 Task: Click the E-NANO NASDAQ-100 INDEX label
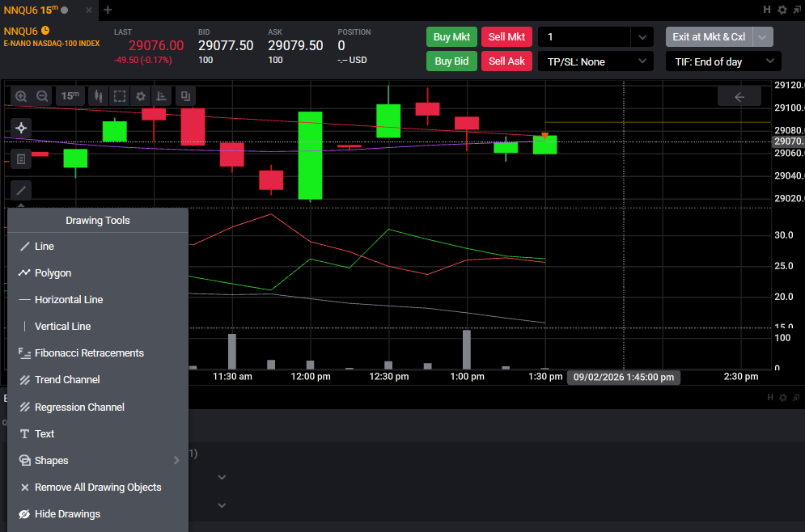click(52, 44)
